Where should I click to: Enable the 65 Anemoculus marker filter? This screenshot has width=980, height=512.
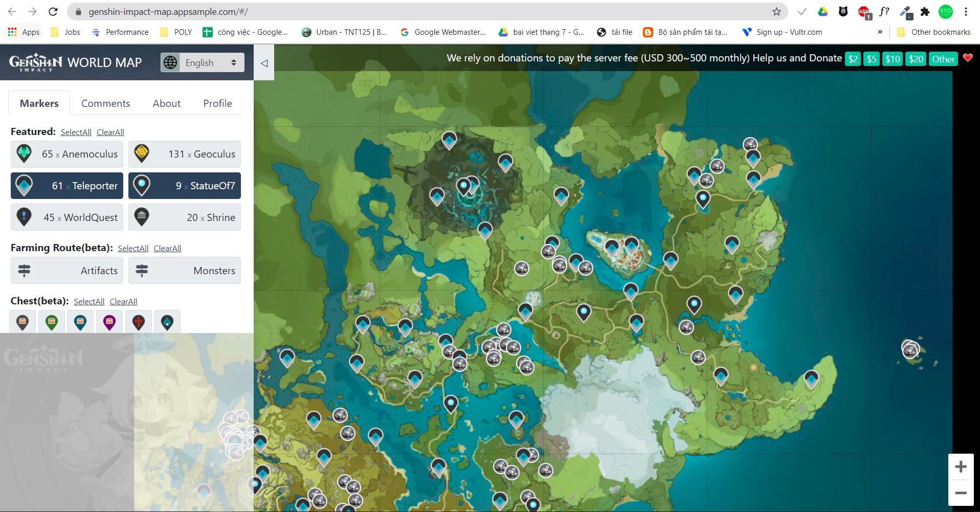click(x=67, y=154)
